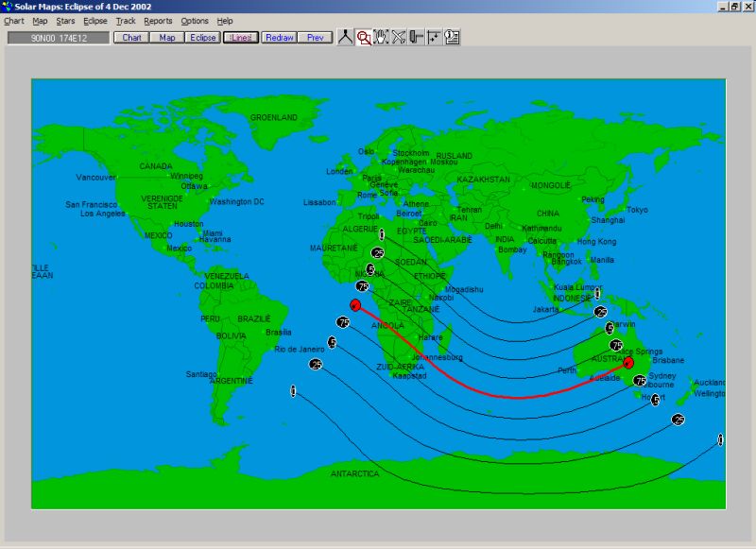The width and height of the screenshot is (756, 549).
Task: Click the red eclipse marker near Angola
Action: tap(355, 304)
